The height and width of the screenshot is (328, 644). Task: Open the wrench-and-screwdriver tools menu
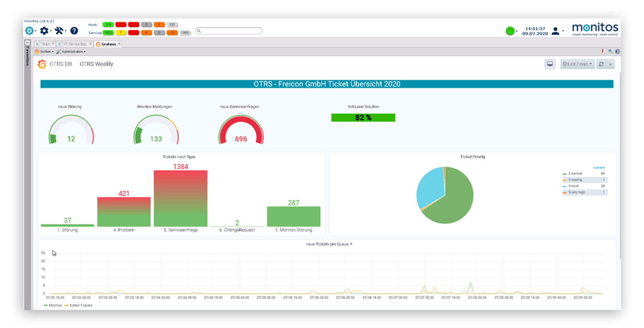tap(59, 31)
